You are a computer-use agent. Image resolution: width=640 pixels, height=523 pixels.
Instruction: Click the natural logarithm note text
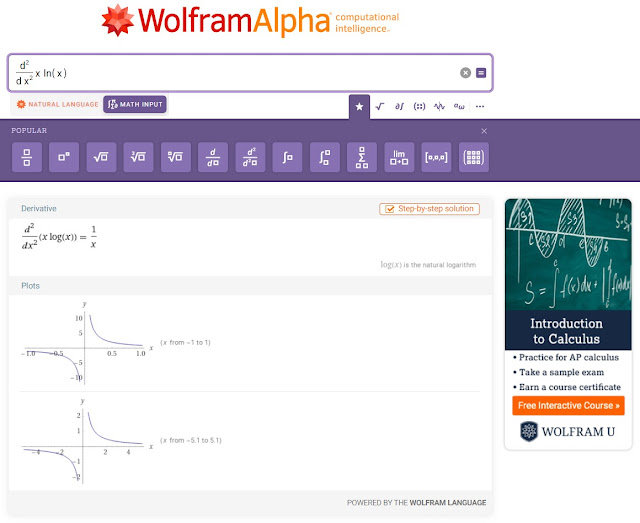click(x=428, y=265)
